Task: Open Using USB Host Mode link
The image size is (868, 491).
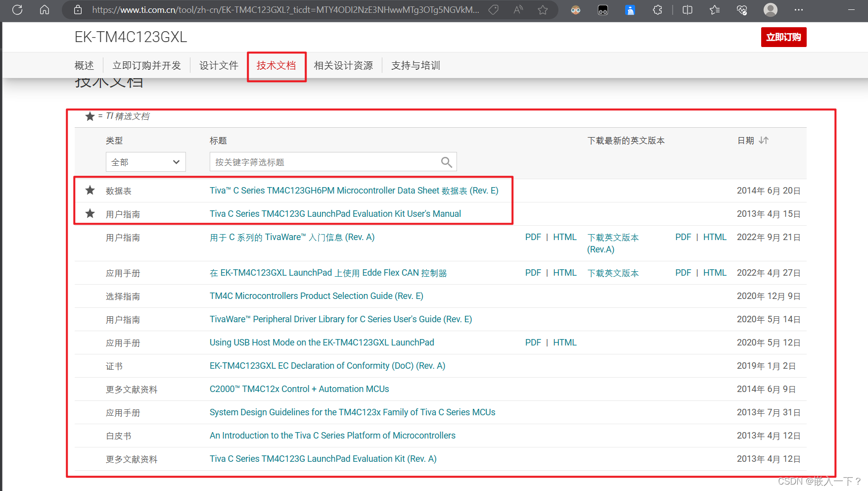Action: point(322,343)
